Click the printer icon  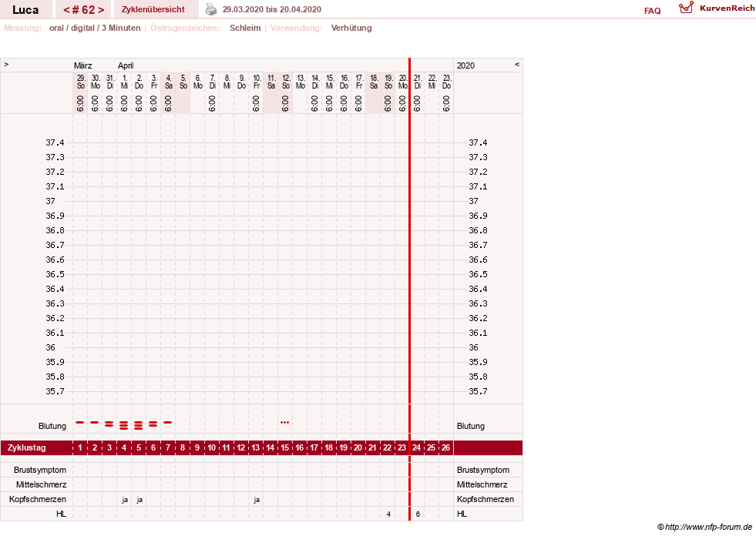211,9
